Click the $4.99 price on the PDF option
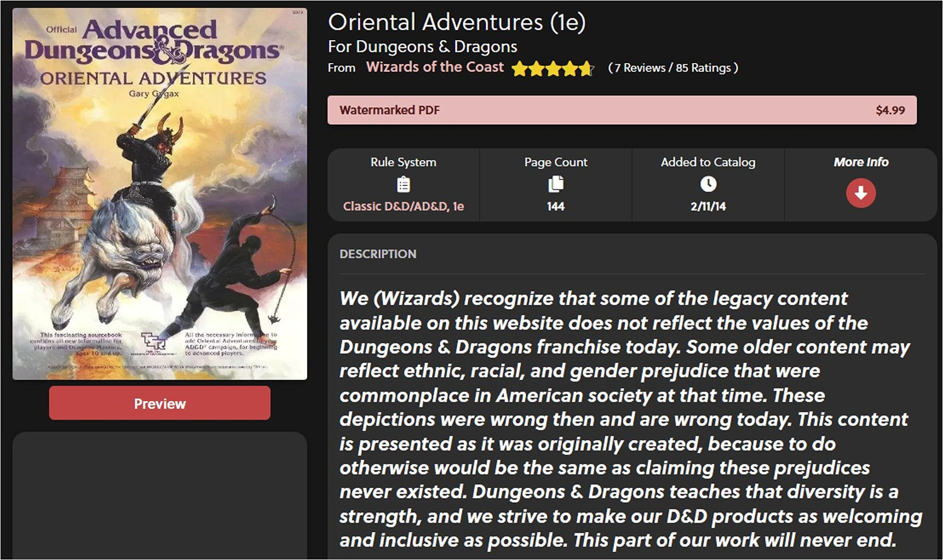This screenshot has width=943, height=560. point(890,110)
